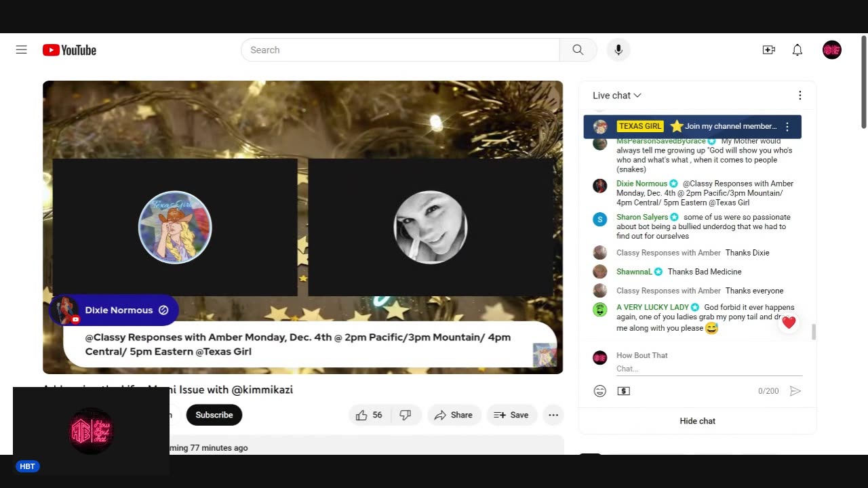The height and width of the screenshot is (488, 868).
Task: Open the account avatar menu
Action: (x=832, y=49)
